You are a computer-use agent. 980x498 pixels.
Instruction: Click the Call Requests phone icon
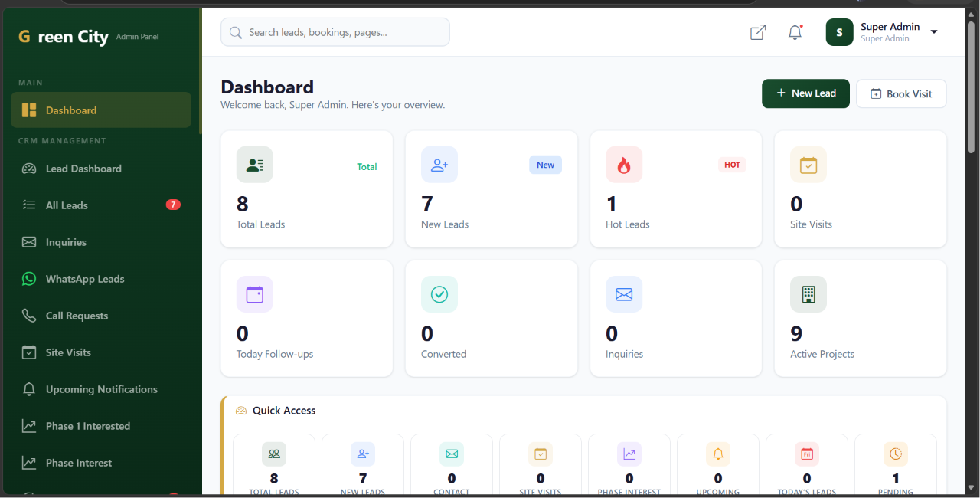click(x=29, y=316)
